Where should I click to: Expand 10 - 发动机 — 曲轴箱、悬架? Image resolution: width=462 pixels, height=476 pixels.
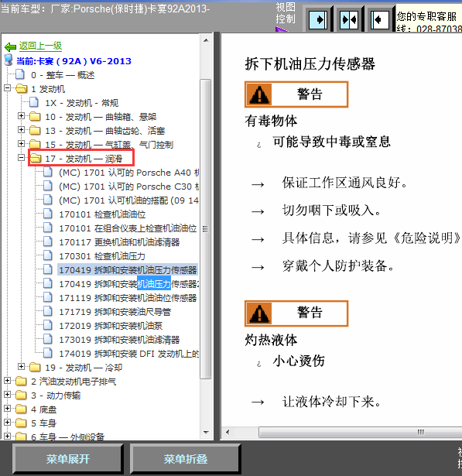coord(21,115)
